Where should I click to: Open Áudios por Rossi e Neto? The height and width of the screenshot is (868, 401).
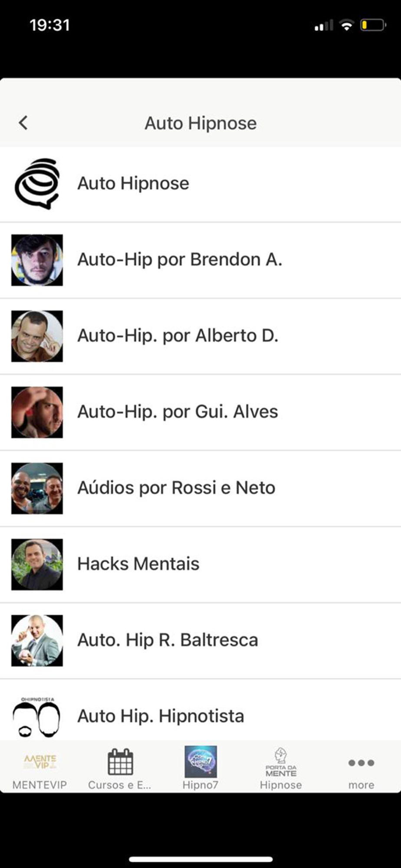[x=200, y=488]
